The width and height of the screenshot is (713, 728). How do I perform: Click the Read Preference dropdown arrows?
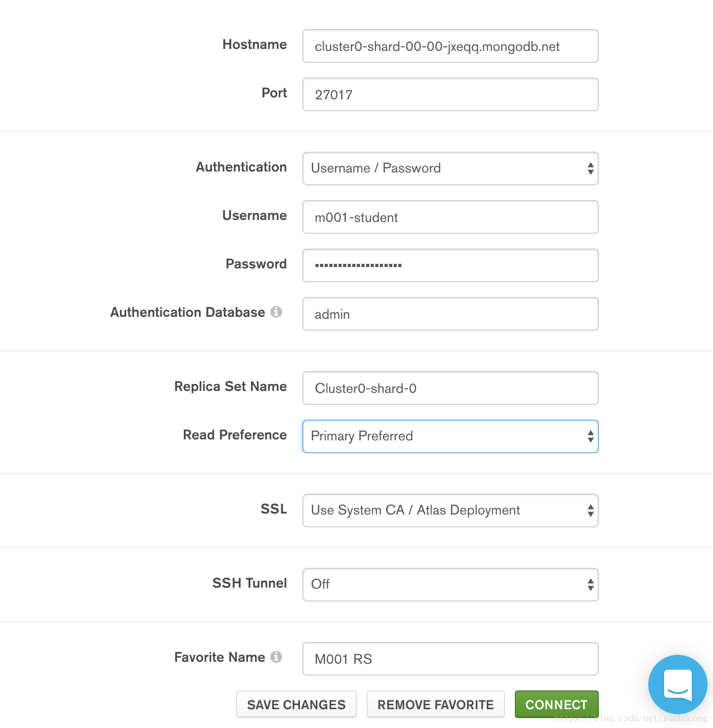point(590,436)
